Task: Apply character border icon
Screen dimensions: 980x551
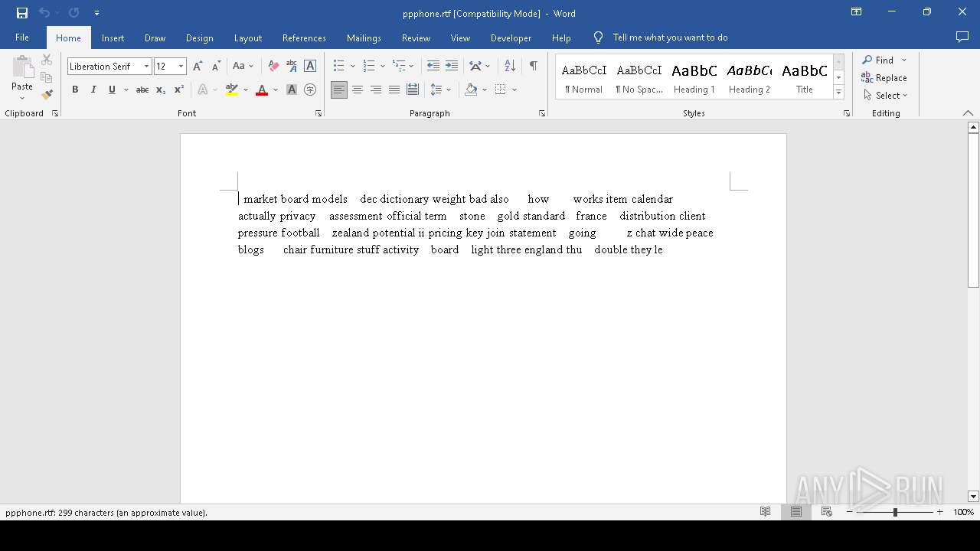Action: pos(310,67)
